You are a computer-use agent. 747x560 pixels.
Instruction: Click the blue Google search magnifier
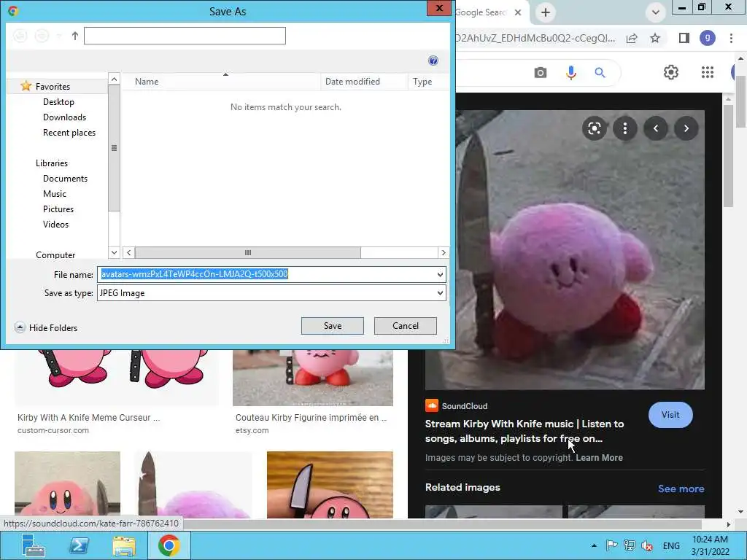coord(600,73)
